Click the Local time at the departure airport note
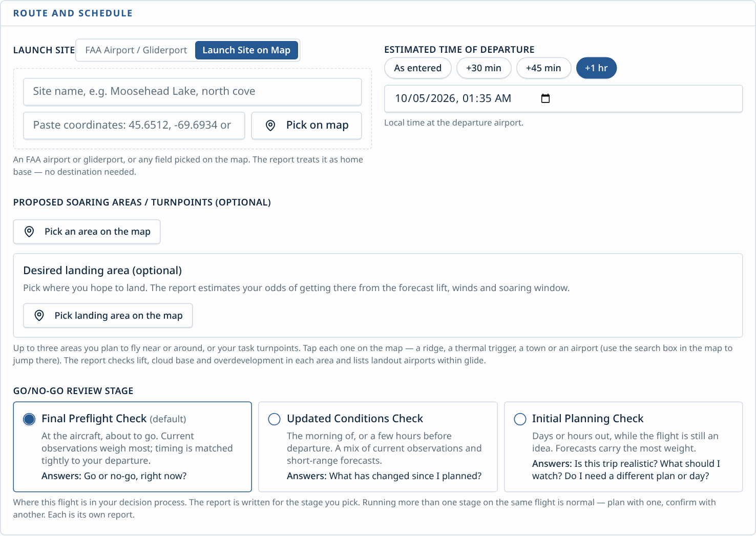The image size is (756, 536). click(454, 123)
